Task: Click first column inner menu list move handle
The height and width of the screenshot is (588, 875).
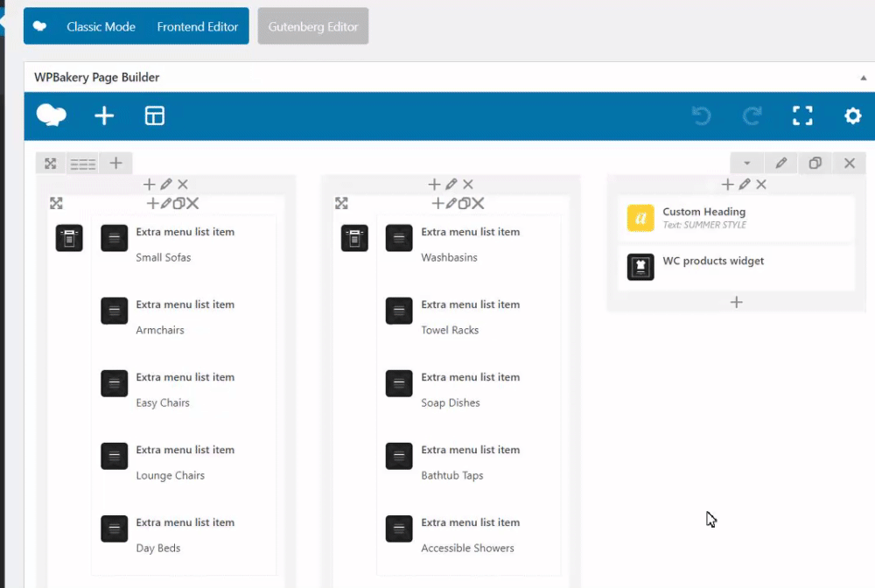Action: tap(56, 203)
